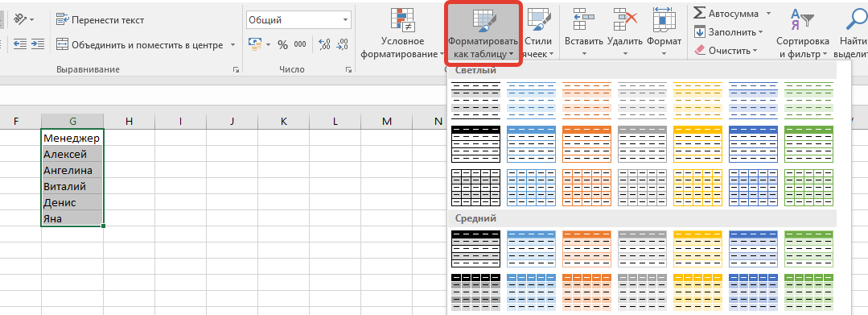The image size is (868, 315).
Task: Choose Medium style with black header, first Средний row
Action: [x=476, y=249]
